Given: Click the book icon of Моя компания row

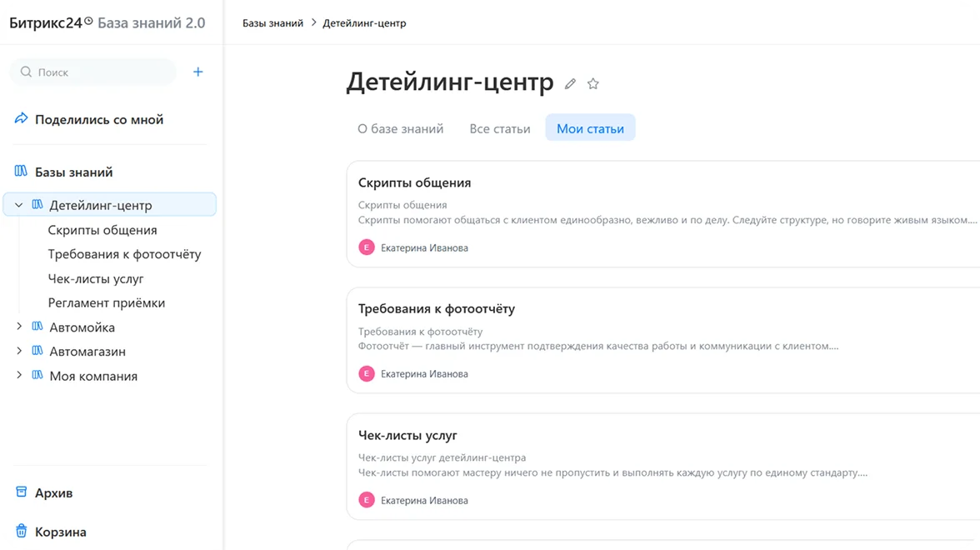Looking at the screenshot, I should pos(37,375).
